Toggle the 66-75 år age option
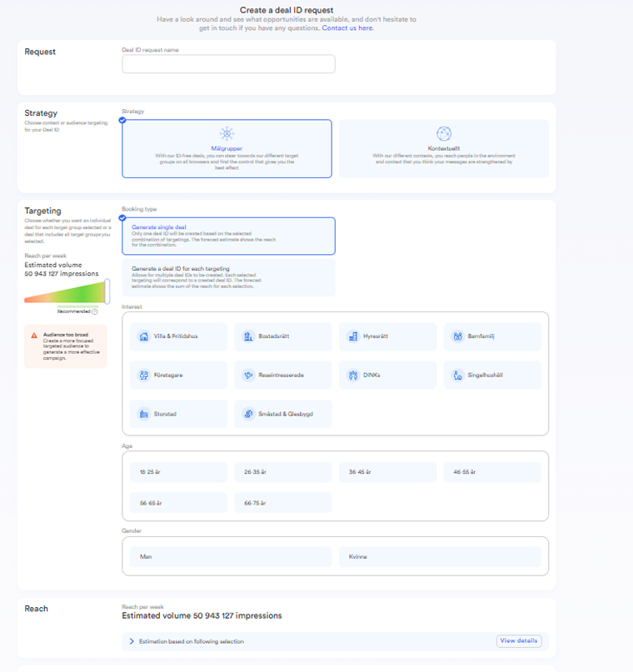This screenshot has width=633, height=672. pos(283,503)
